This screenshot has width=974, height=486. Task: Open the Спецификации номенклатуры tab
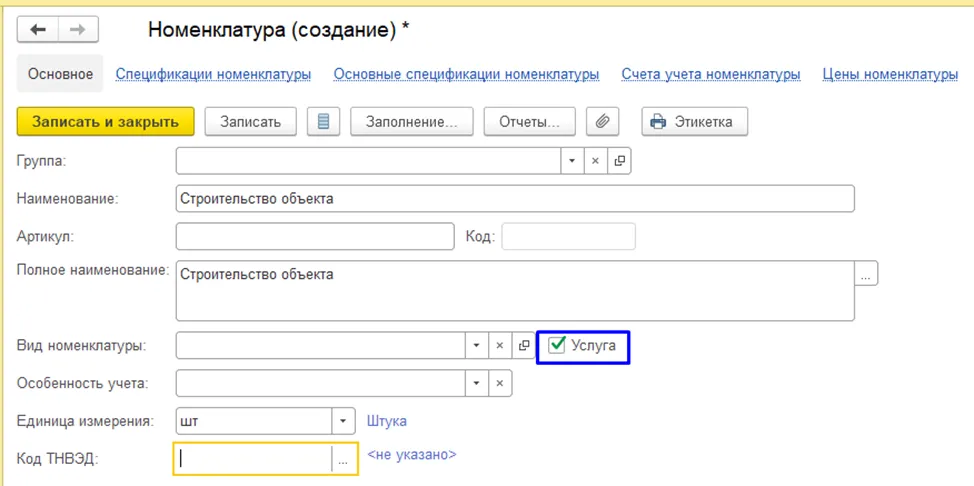tap(214, 74)
